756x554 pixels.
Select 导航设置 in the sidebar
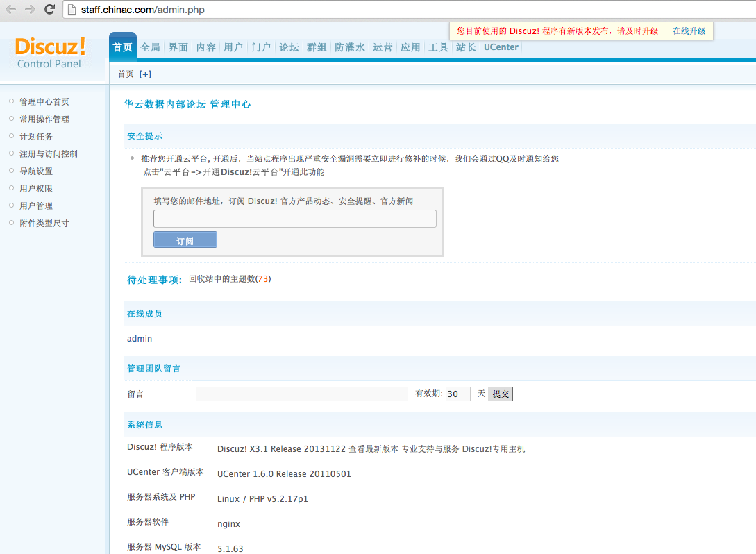pyautogui.click(x=36, y=171)
